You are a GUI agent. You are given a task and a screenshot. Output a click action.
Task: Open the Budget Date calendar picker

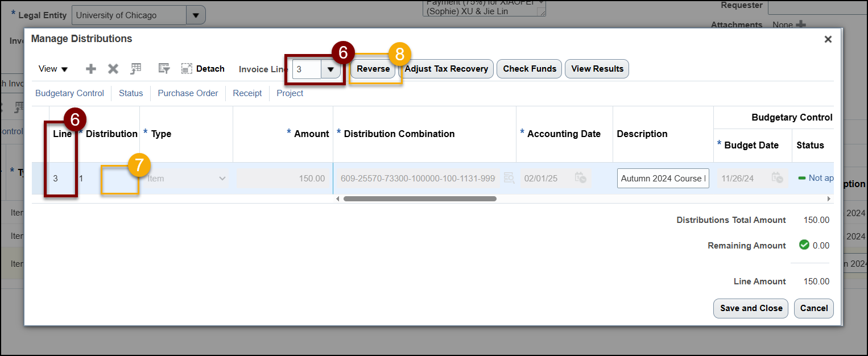click(x=777, y=178)
